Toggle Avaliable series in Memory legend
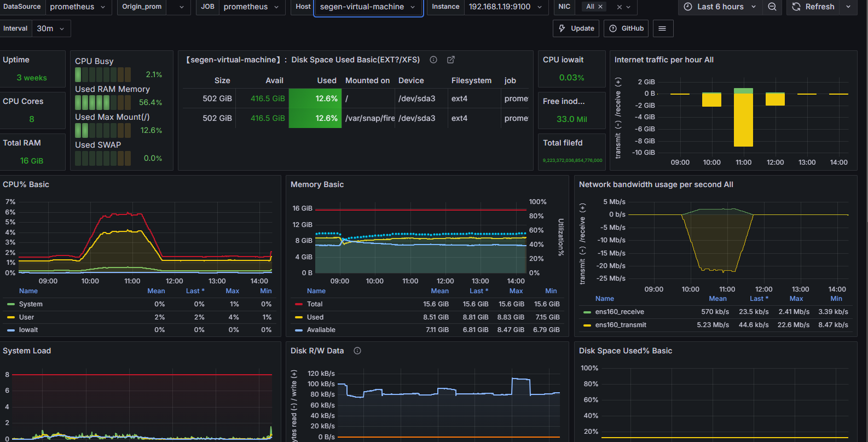Screen dimensions: 868x442 pyautogui.click(x=321, y=330)
